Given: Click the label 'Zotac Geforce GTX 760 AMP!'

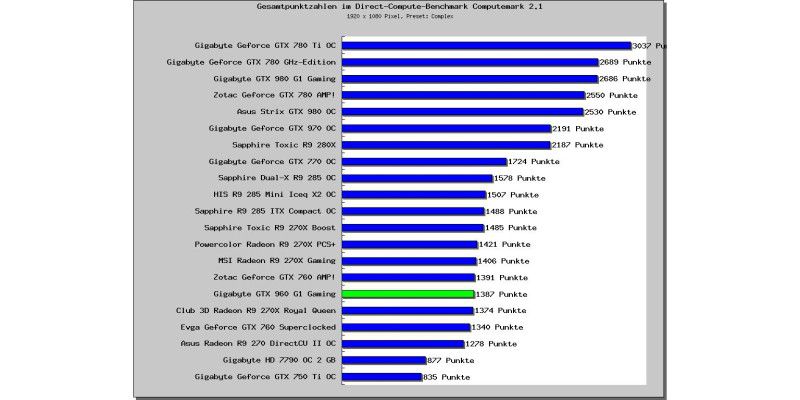Looking at the screenshot, I should pyautogui.click(x=274, y=277).
